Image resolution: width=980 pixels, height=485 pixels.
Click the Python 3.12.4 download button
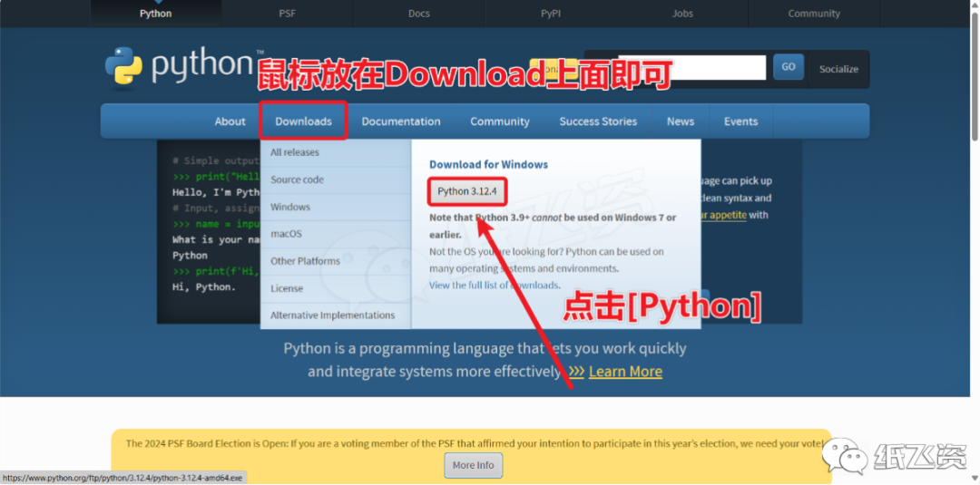pos(467,191)
